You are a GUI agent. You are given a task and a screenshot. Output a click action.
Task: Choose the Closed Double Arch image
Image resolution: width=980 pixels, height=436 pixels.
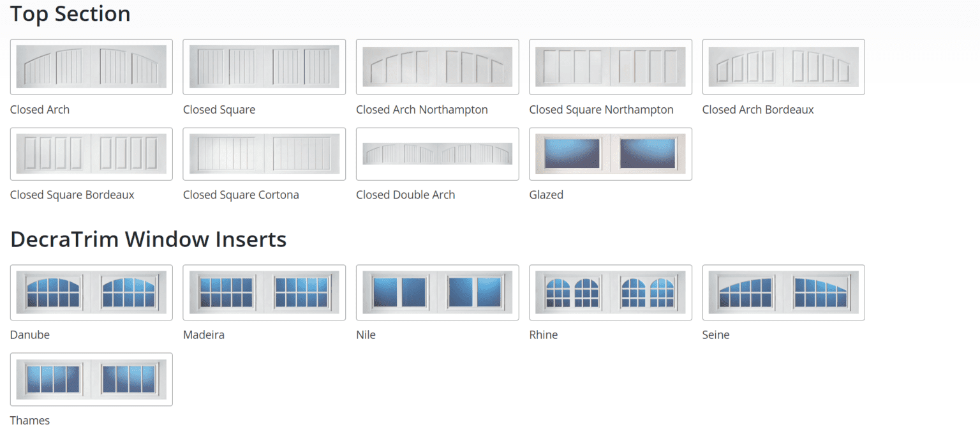point(438,154)
